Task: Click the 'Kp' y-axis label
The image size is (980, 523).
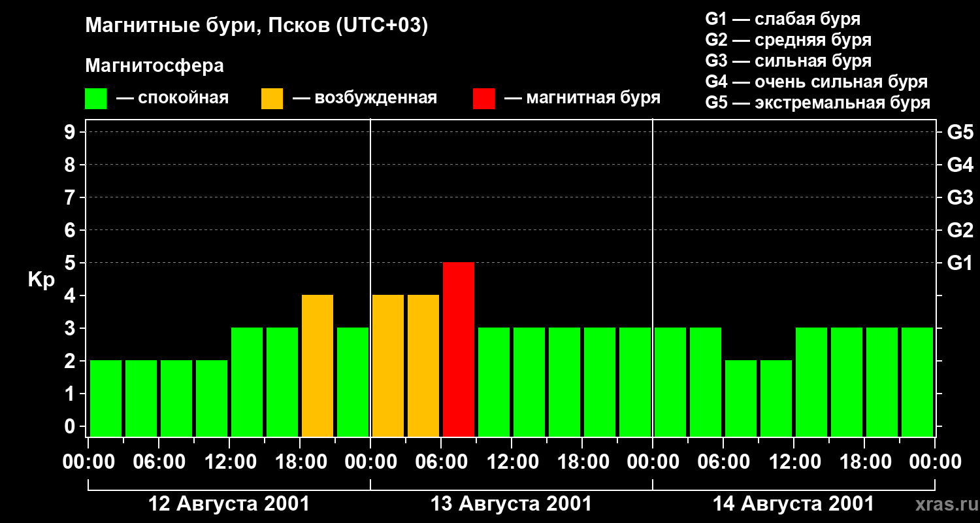Action: click(x=41, y=280)
